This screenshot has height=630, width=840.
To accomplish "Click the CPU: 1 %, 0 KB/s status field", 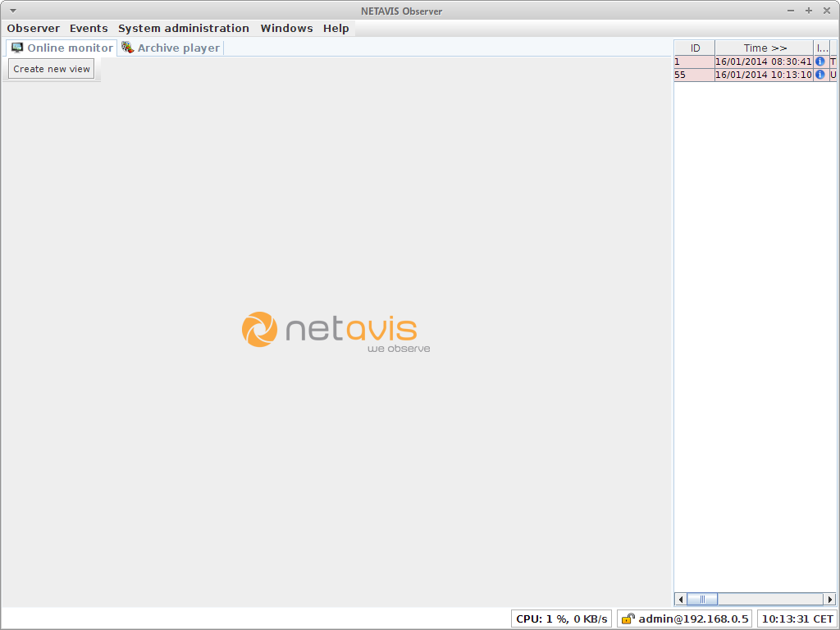I will pyautogui.click(x=561, y=619).
